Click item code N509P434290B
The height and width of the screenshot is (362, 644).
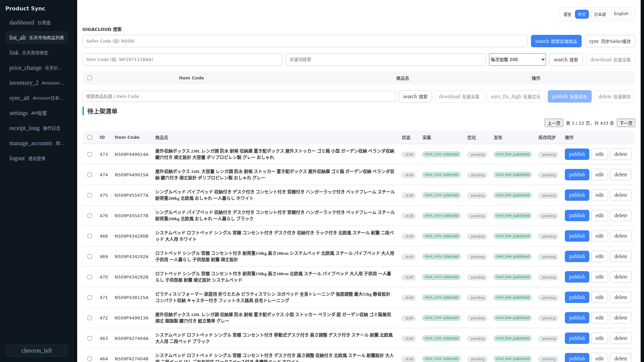click(131, 236)
